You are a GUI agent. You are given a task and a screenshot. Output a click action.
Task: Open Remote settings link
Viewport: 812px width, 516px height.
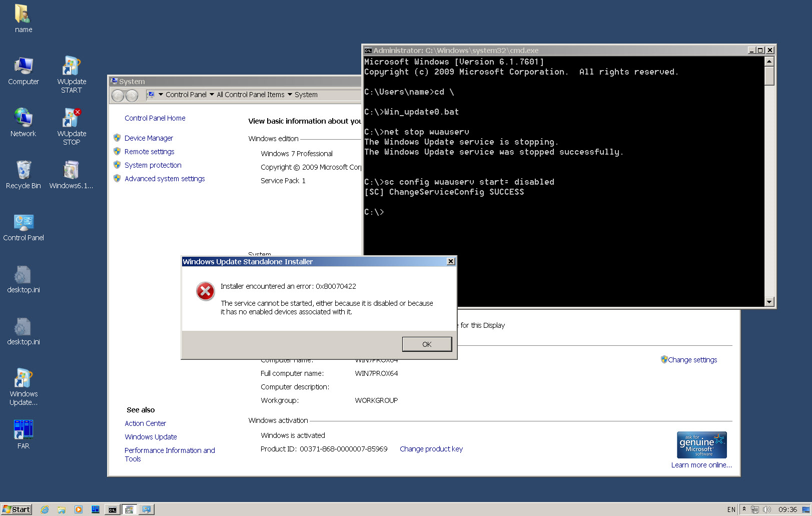coord(149,152)
